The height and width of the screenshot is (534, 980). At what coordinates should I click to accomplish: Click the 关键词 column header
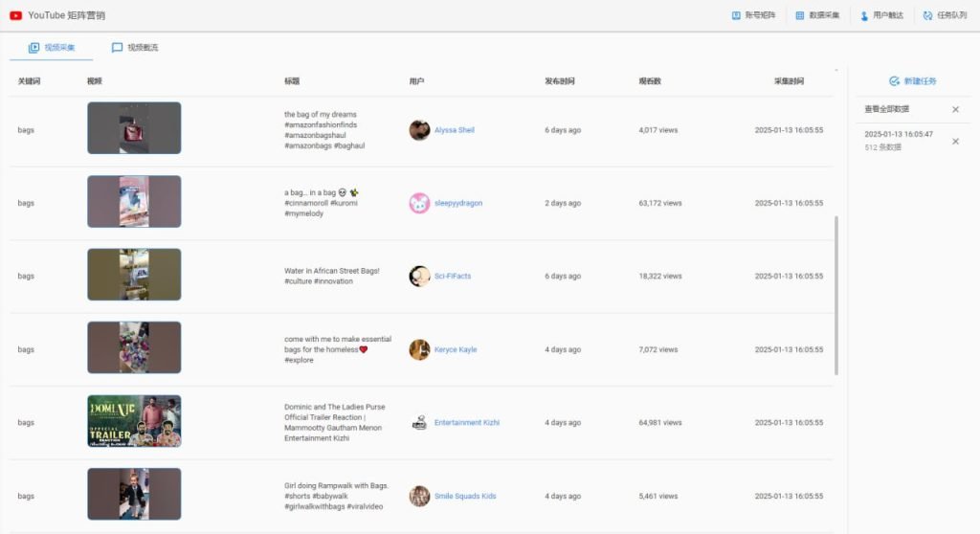pyautogui.click(x=29, y=81)
